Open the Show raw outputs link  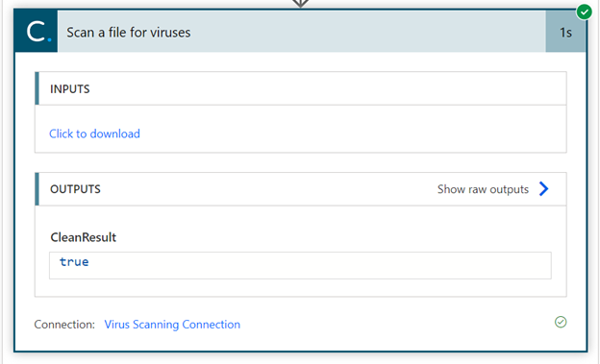pyautogui.click(x=483, y=189)
